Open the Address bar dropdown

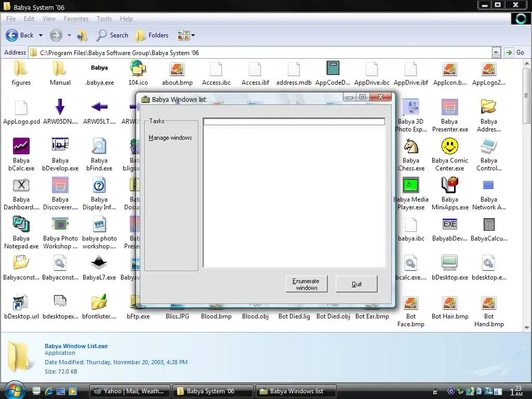pos(496,52)
